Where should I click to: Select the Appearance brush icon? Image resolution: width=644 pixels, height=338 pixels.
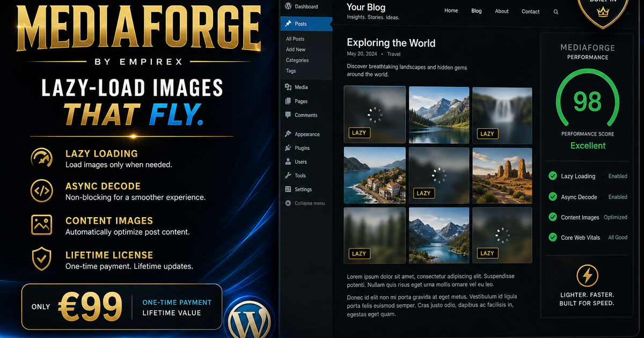(x=288, y=134)
